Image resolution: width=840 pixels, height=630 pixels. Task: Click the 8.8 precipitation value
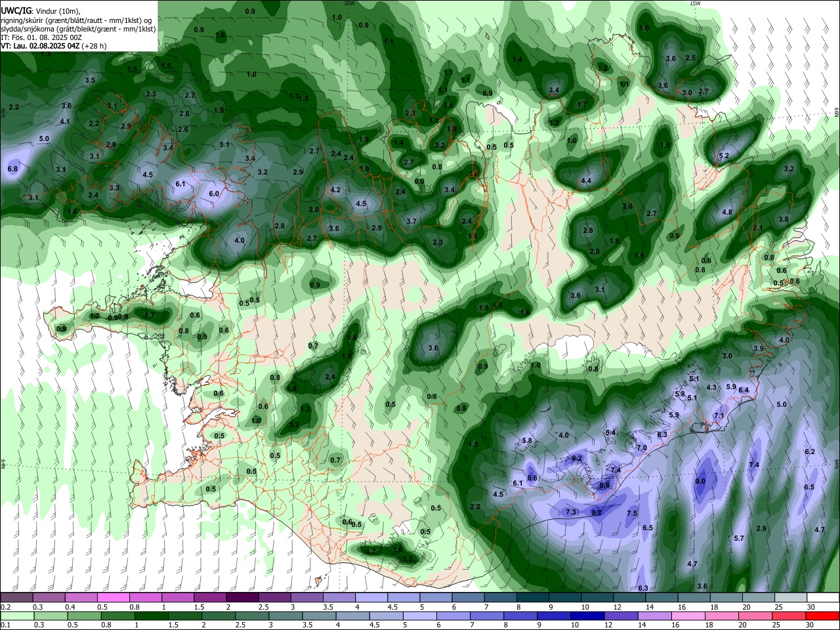pyautogui.click(x=604, y=486)
